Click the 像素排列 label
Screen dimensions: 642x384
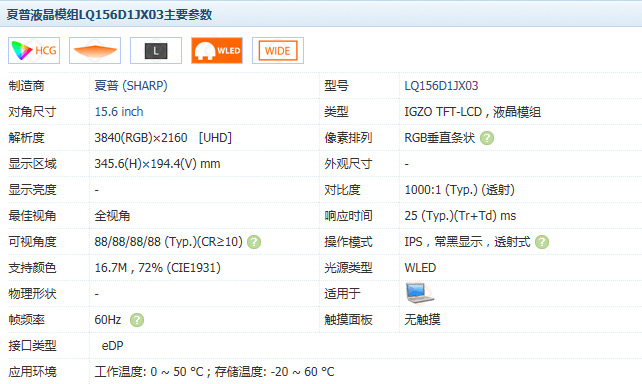348,138
